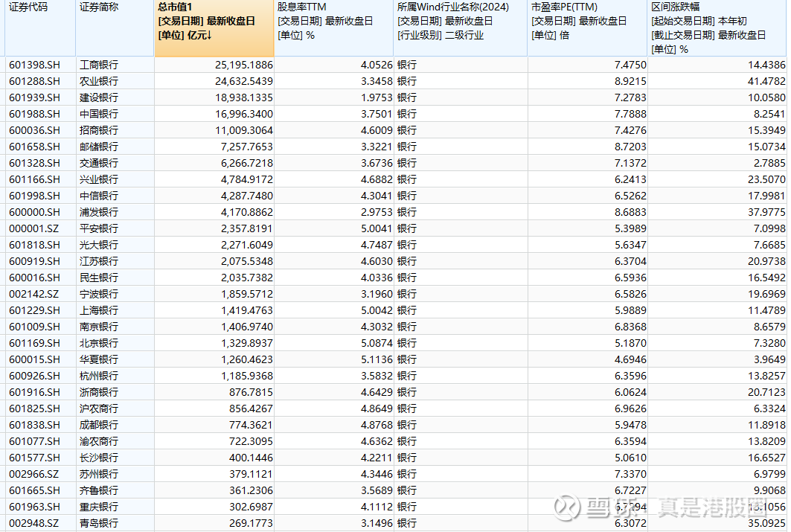Click the 农业银行 name cell

point(99,81)
